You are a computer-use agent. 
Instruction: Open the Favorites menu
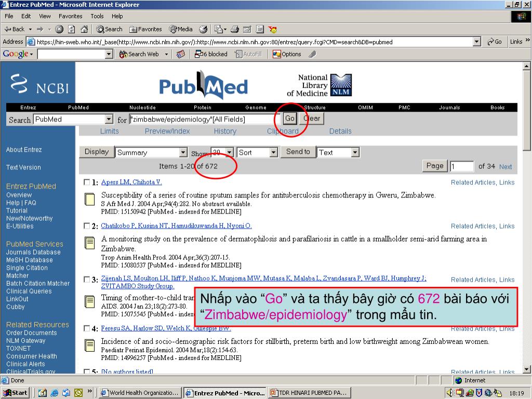click(x=71, y=16)
